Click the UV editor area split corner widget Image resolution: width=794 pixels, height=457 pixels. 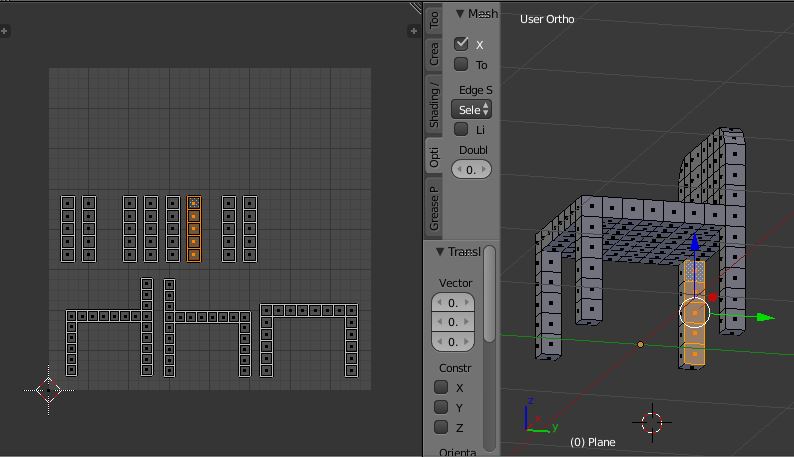(416, 7)
